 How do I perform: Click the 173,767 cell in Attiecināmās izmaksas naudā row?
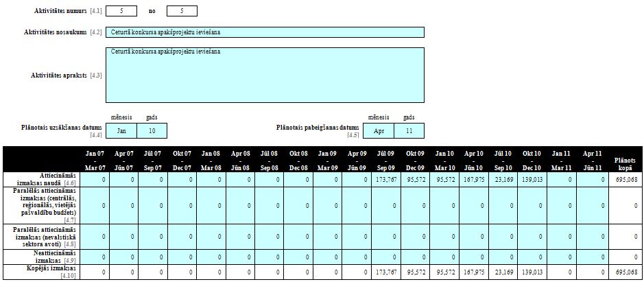(386, 179)
